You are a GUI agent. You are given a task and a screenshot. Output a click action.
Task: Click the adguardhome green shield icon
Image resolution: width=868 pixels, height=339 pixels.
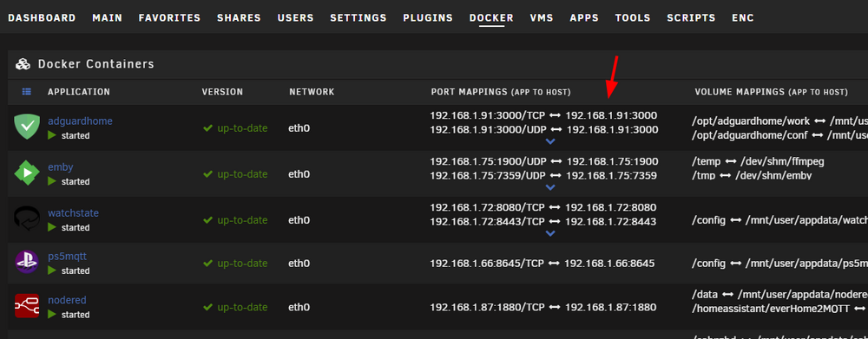pyautogui.click(x=27, y=127)
